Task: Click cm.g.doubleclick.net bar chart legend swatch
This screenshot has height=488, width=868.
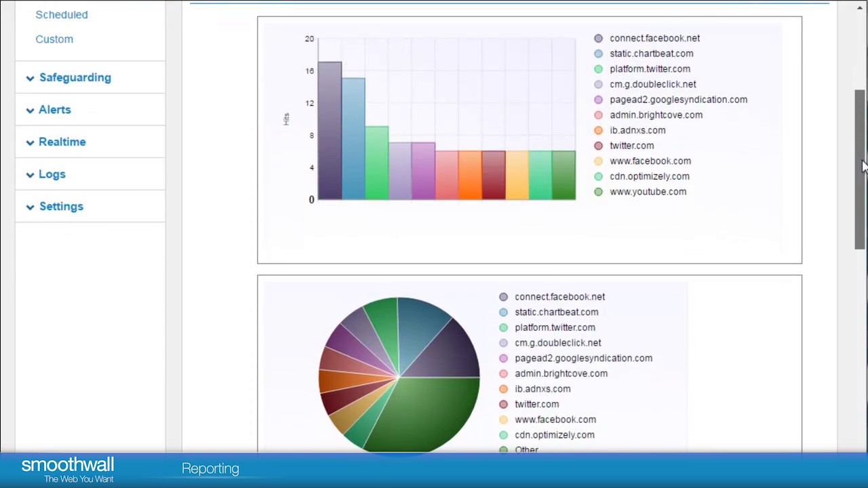Action: (598, 85)
